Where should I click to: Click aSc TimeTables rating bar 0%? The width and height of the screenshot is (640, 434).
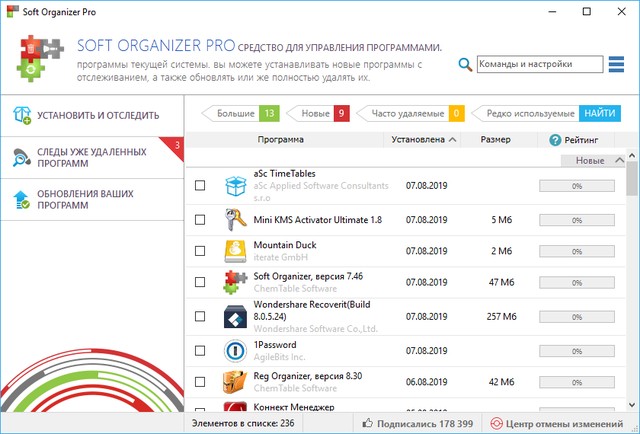click(x=577, y=186)
